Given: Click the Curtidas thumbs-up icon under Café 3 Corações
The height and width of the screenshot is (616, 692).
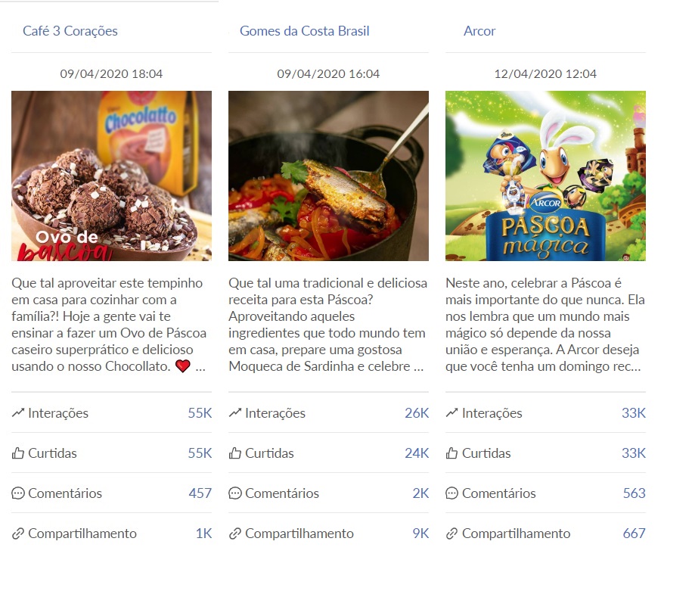Looking at the screenshot, I should tap(18, 453).
